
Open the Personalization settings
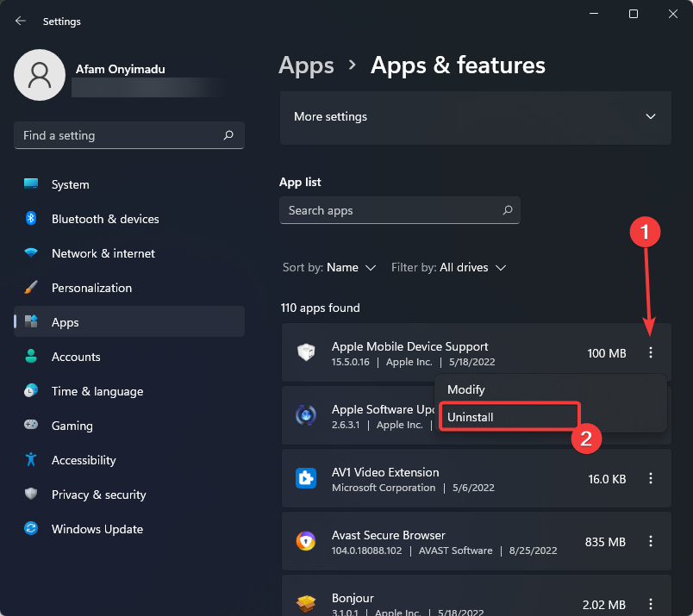click(x=129, y=288)
